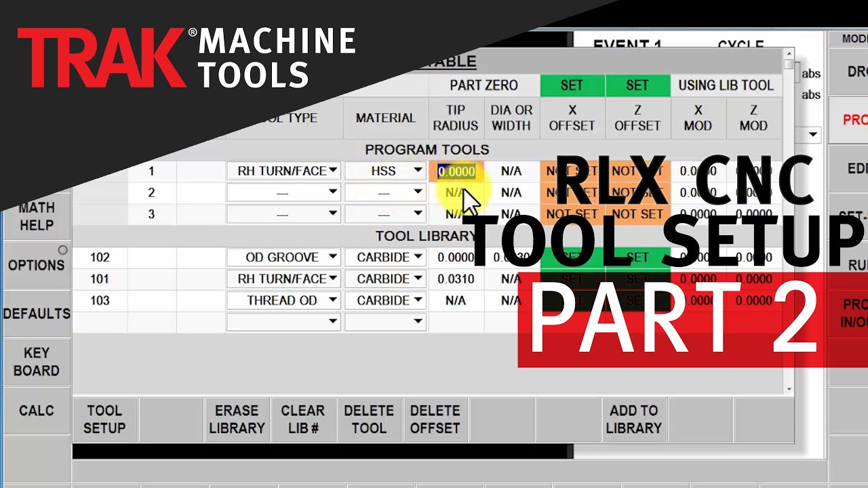The width and height of the screenshot is (868, 488).
Task: Open tool 3 tool type dropdown
Action: (x=283, y=214)
